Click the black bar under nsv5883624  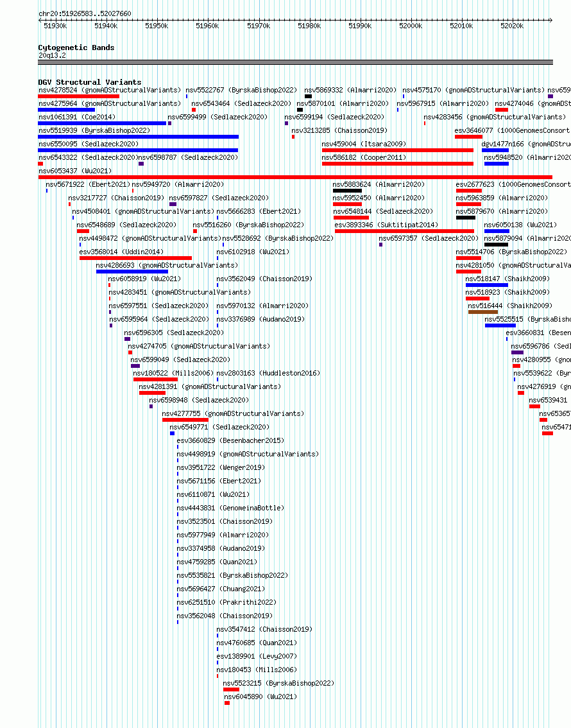point(348,191)
